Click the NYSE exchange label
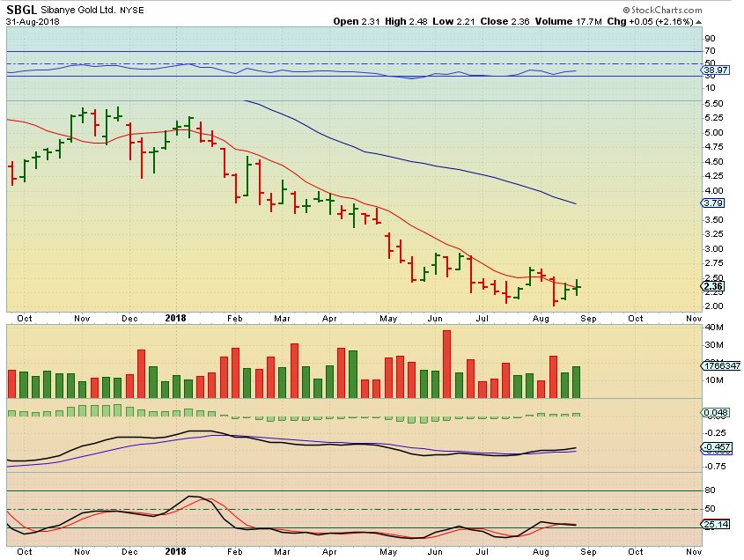Viewport: 744px width, 560px height. (x=132, y=10)
